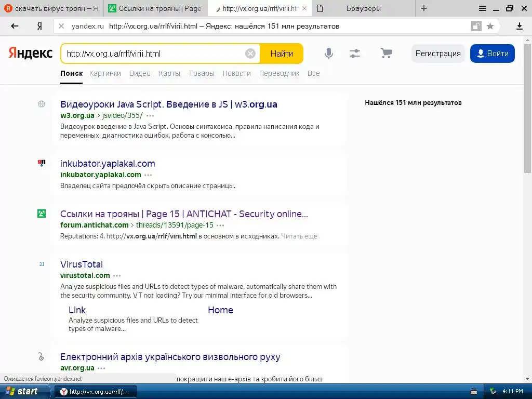Switch to скачать вирус троян tab
This screenshot has width=532, height=399.
(x=52, y=8)
